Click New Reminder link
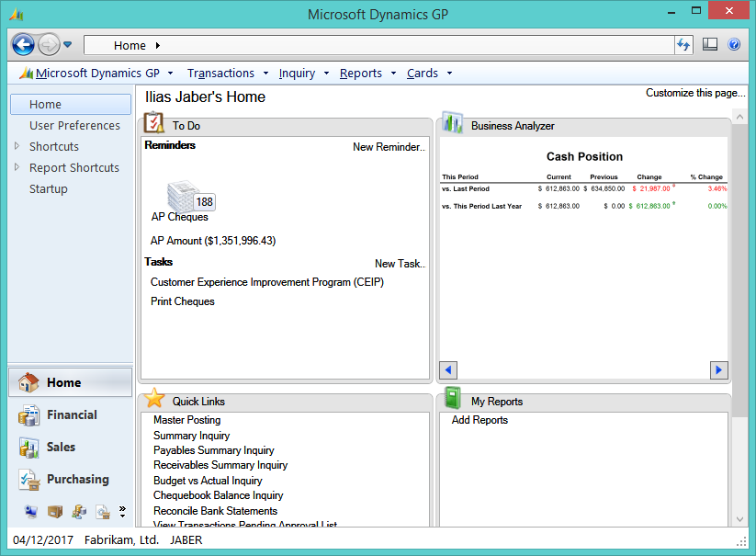 pyautogui.click(x=389, y=147)
